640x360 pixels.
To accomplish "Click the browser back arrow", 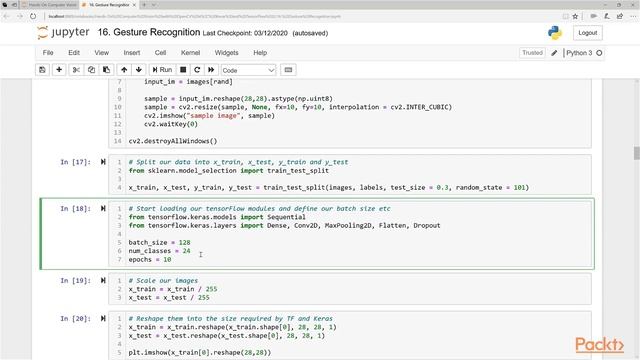I will 6,16.
